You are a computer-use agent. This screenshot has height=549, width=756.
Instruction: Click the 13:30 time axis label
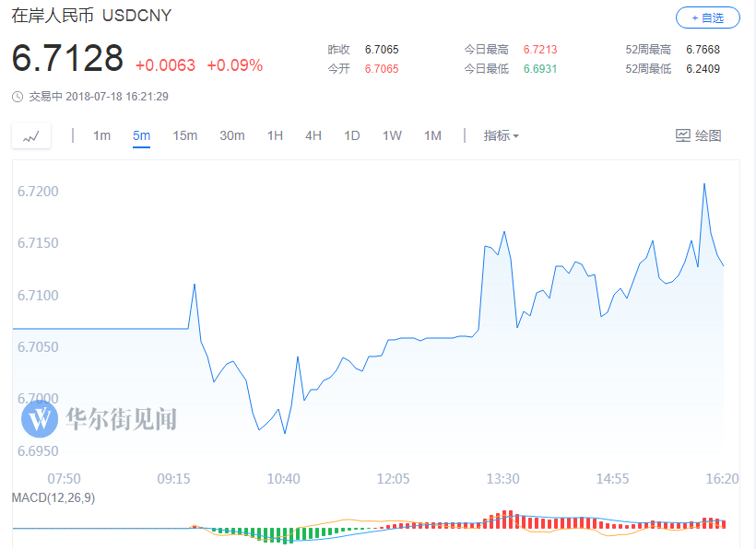[x=502, y=478]
